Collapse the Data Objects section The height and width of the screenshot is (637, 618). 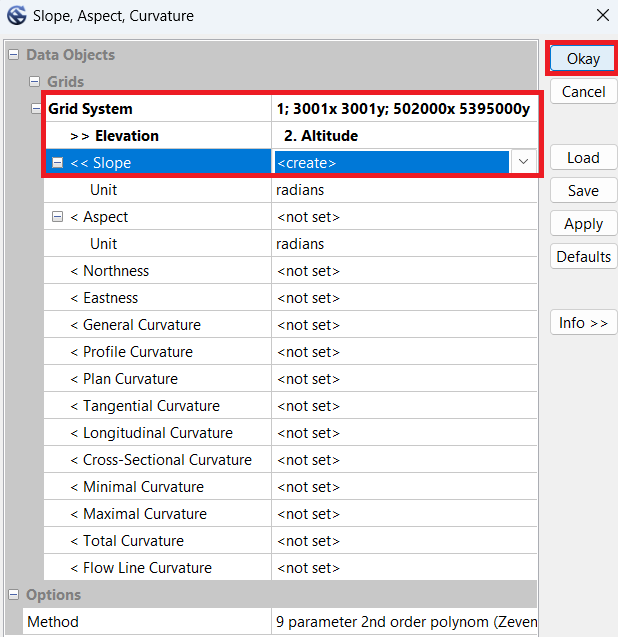pyautogui.click(x=13, y=55)
